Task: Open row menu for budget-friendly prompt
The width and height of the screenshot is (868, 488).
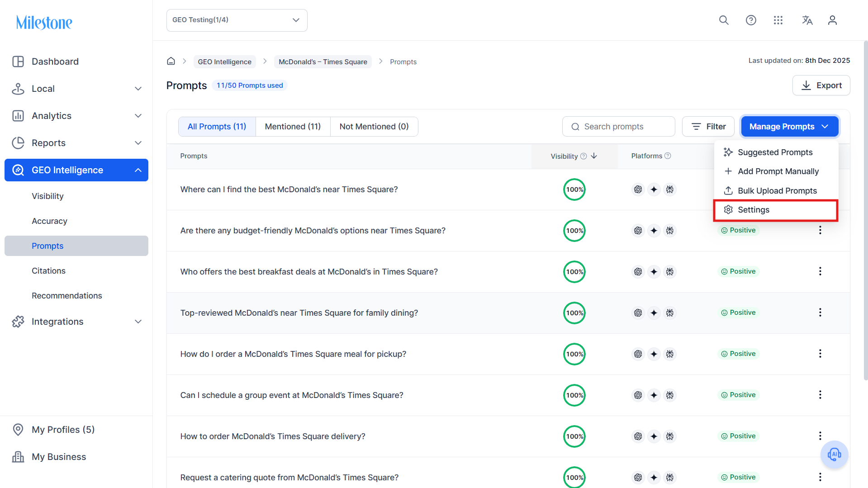Action: 820,230
